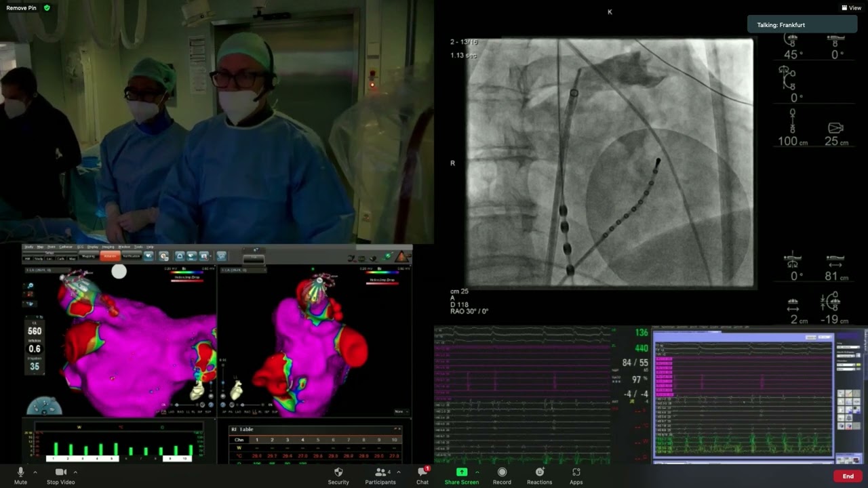This screenshot has height=488, width=868.
Task: Click the leftmost status icon in top-right cluster
Action: pos(351,258)
